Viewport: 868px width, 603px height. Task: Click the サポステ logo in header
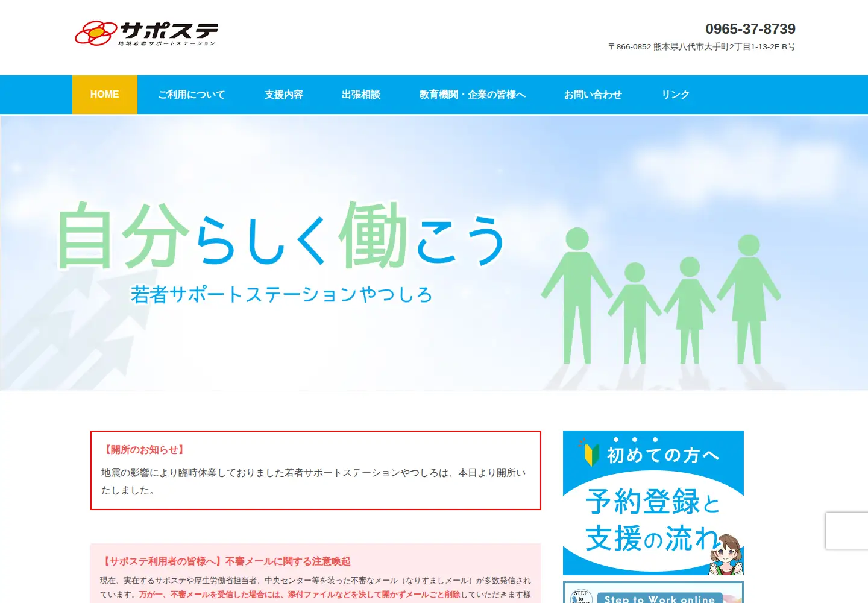click(146, 34)
